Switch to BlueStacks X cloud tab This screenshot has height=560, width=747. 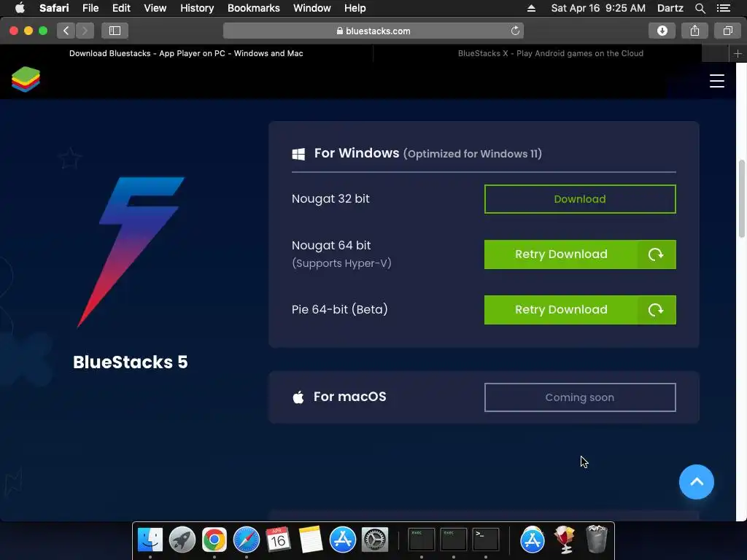click(x=550, y=53)
